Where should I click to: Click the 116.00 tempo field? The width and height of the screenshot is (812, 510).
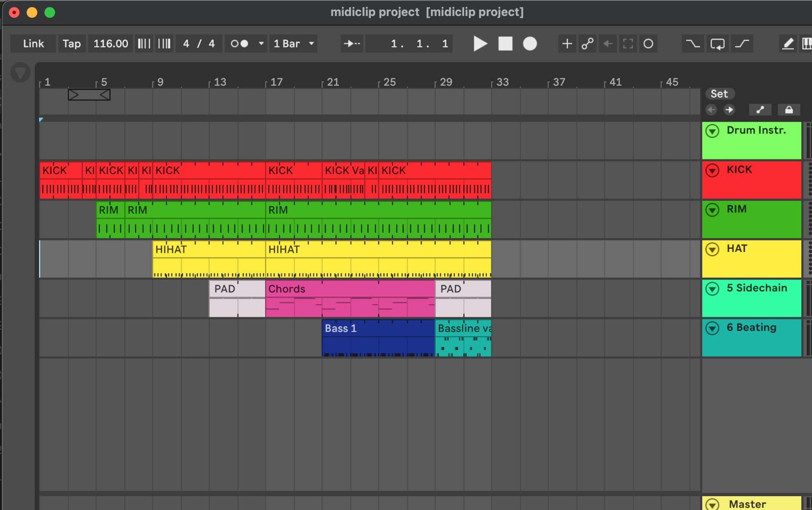point(111,44)
